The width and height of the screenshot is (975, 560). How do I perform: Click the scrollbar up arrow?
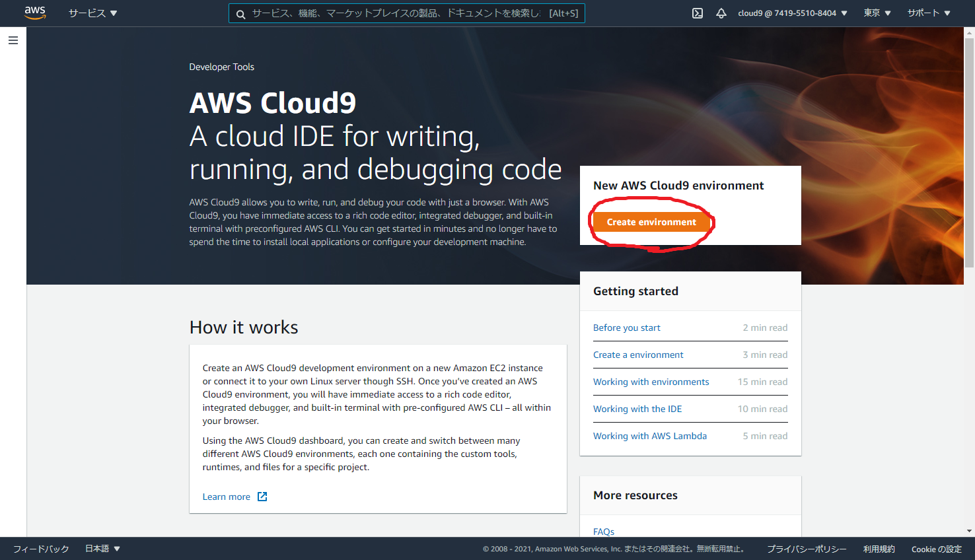(x=969, y=32)
